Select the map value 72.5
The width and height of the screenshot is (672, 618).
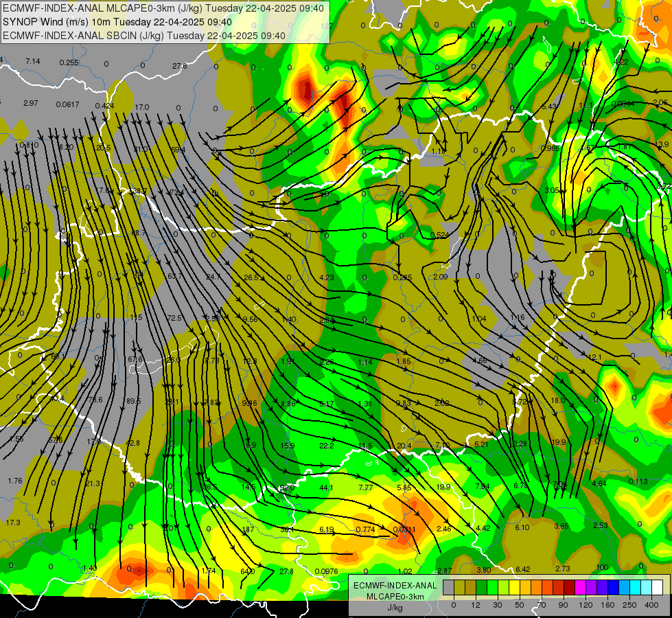[x=174, y=318]
